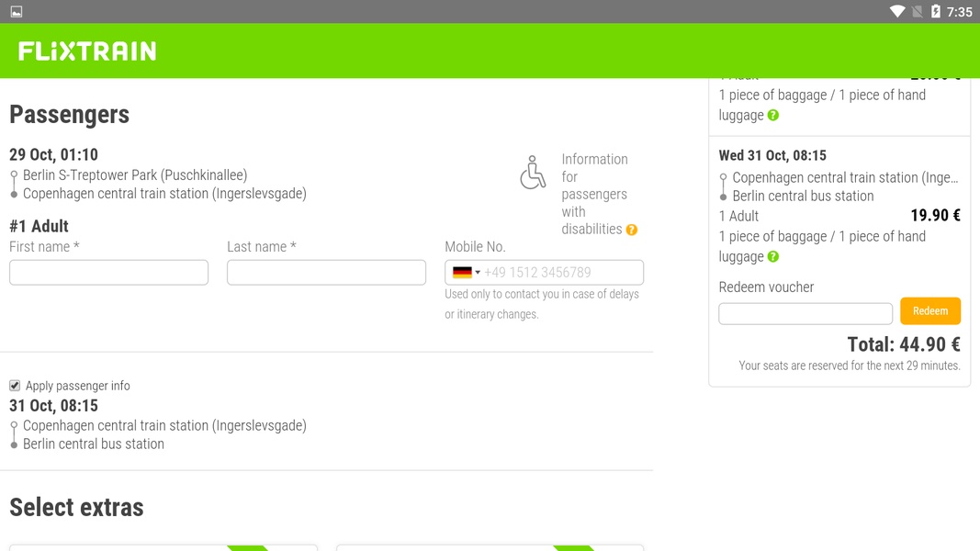This screenshot has height=551, width=980.
Task: Click the seats reserved 29 minutes notice
Action: tap(850, 365)
